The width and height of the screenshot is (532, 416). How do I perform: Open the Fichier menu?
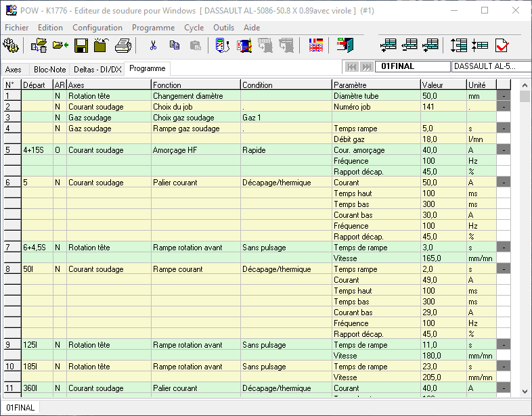pyautogui.click(x=17, y=28)
